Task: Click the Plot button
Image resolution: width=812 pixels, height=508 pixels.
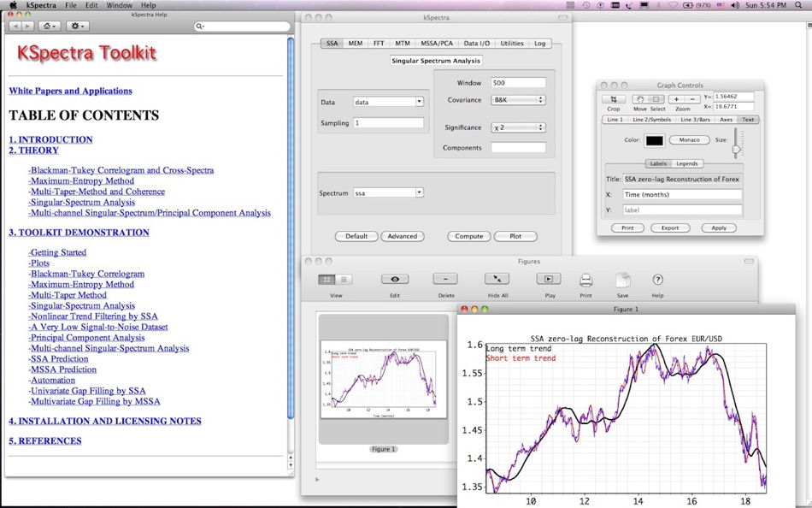Action: pyautogui.click(x=515, y=236)
